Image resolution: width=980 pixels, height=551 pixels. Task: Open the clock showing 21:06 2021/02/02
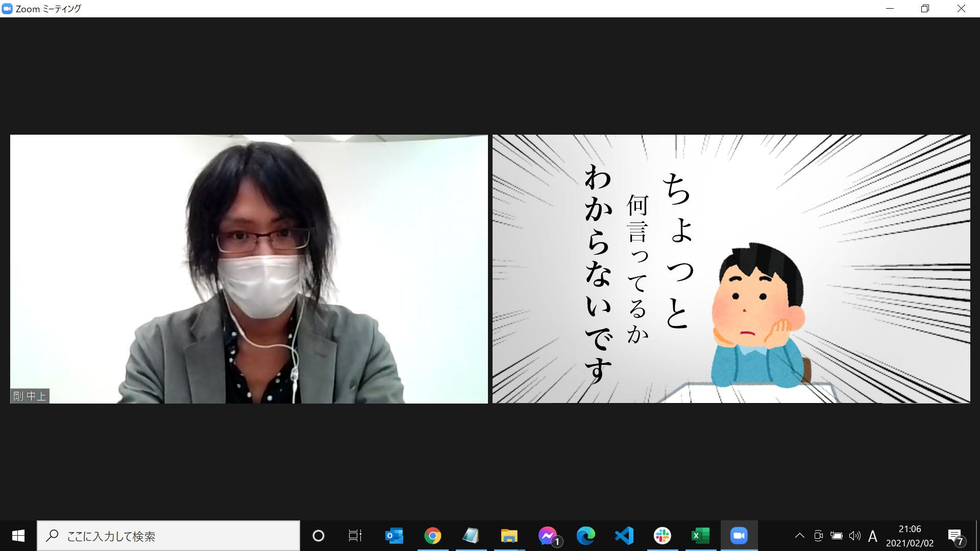tap(910, 536)
